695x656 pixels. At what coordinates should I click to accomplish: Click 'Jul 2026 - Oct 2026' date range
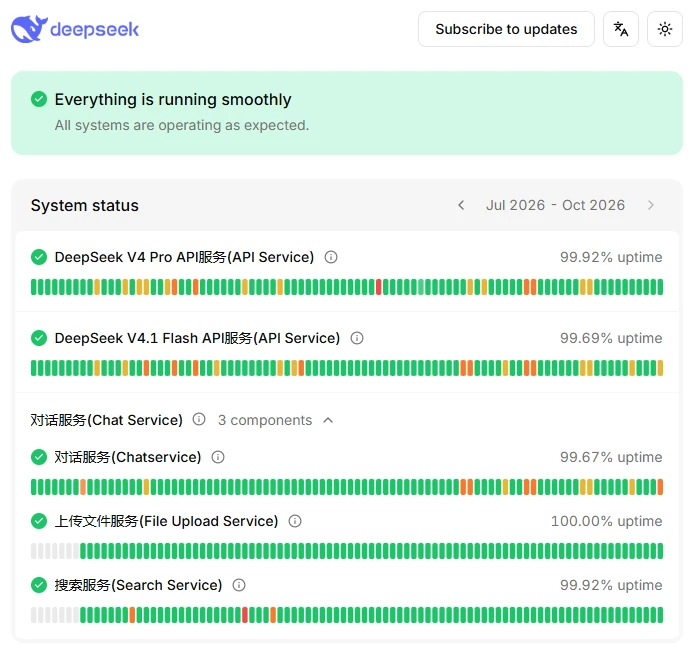click(x=555, y=205)
